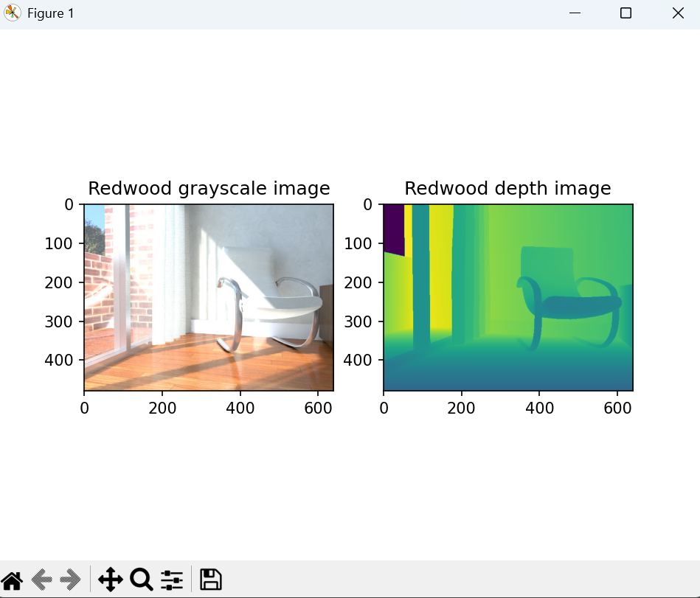This screenshot has height=598, width=700.
Task: Click the 'Redwood grayscale image' title
Action: pos(209,188)
